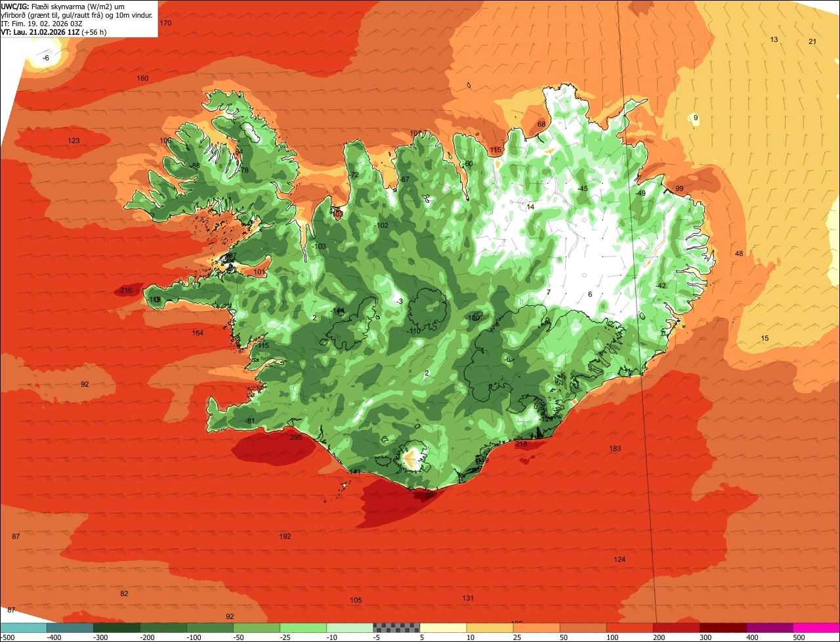Click the map value '164'
Viewport: 840px width, 642px height.
[x=198, y=333]
